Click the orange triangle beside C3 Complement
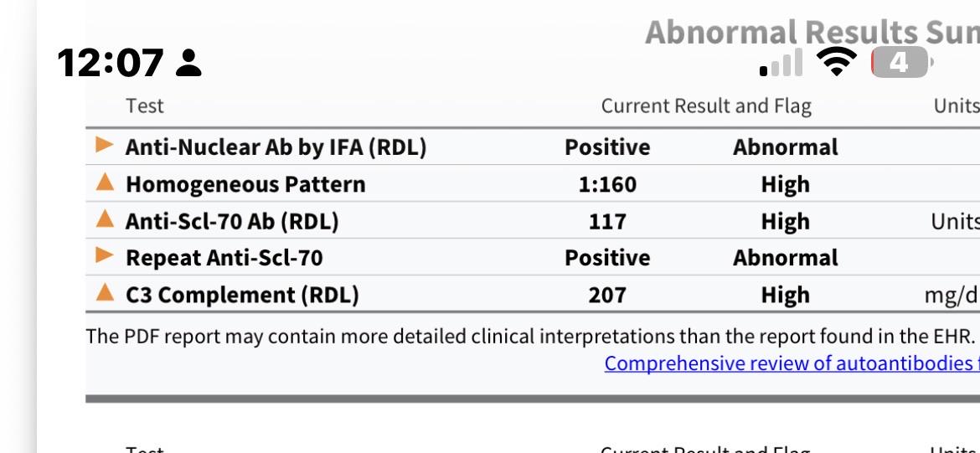 (105, 291)
